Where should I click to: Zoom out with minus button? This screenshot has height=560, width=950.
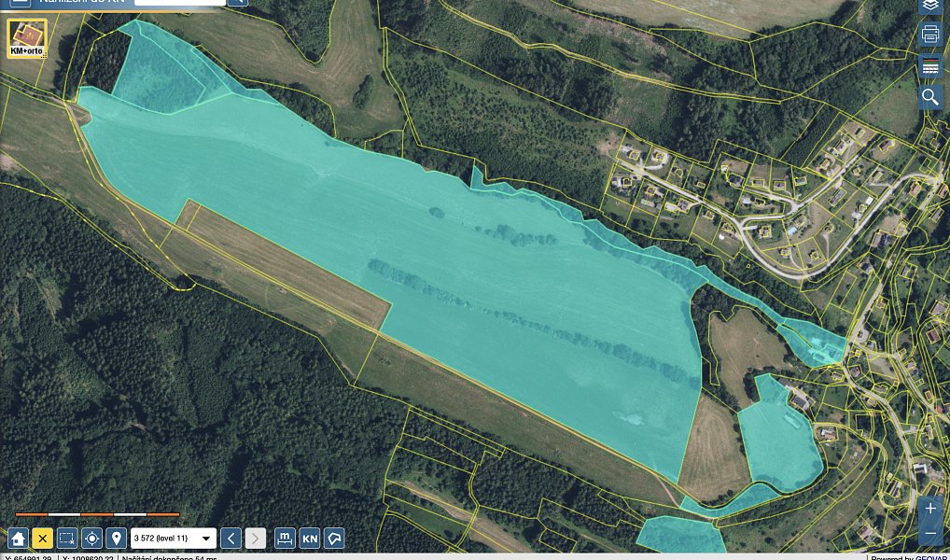(x=931, y=533)
